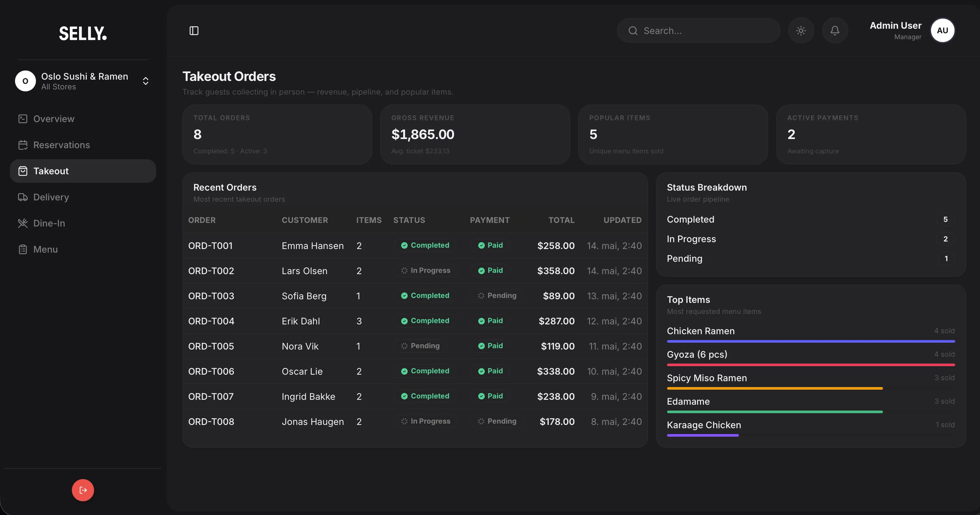Click the Active Payments card
The height and width of the screenshot is (515, 980).
[x=871, y=134]
